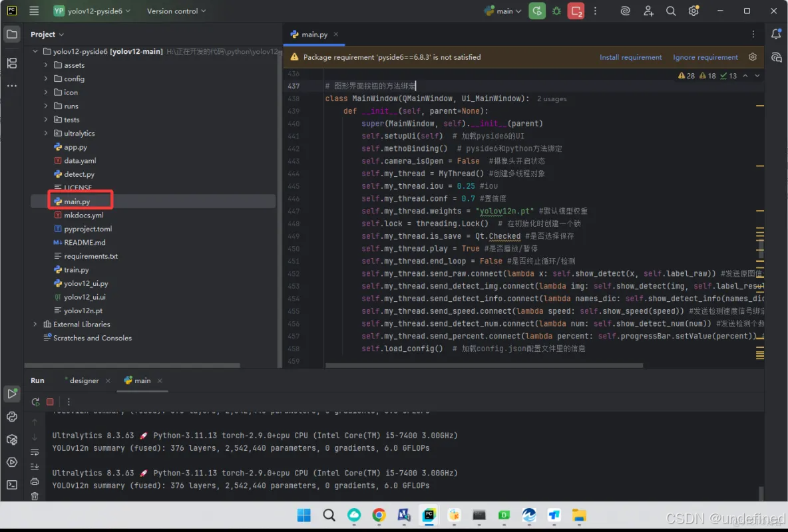Select detect.py file

click(x=79, y=174)
